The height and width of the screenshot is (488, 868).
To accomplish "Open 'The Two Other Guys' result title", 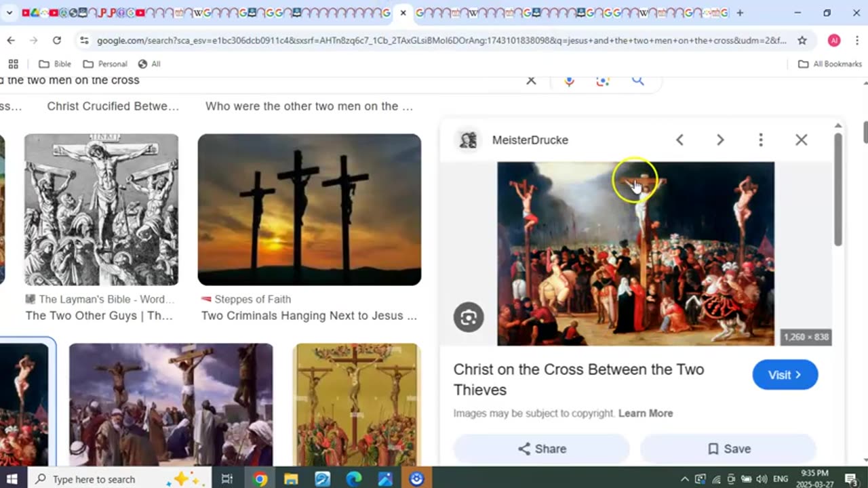I will 99,316.
